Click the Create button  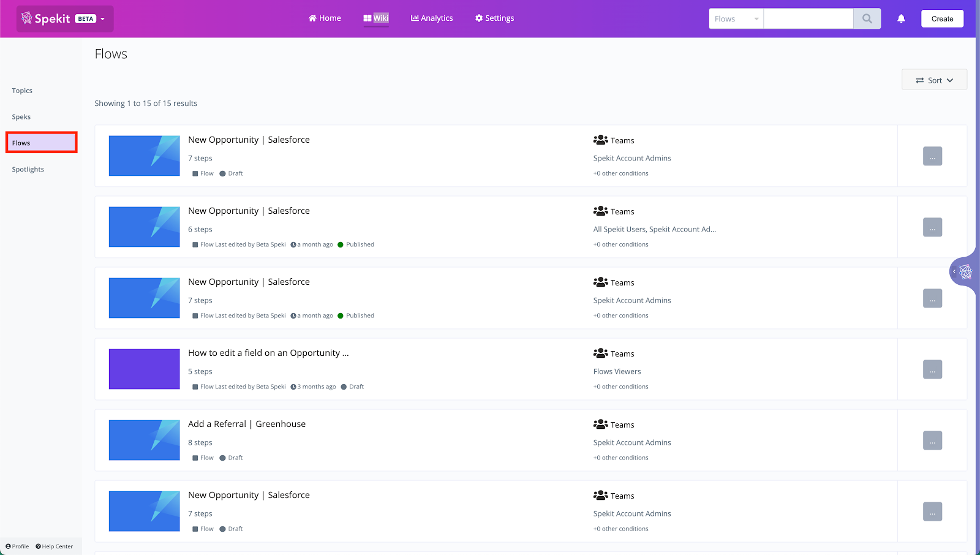942,19
